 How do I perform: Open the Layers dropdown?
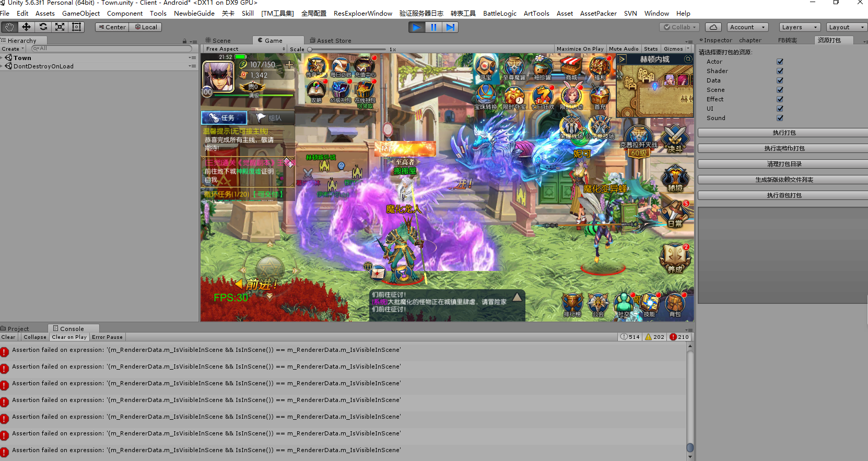coord(800,27)
